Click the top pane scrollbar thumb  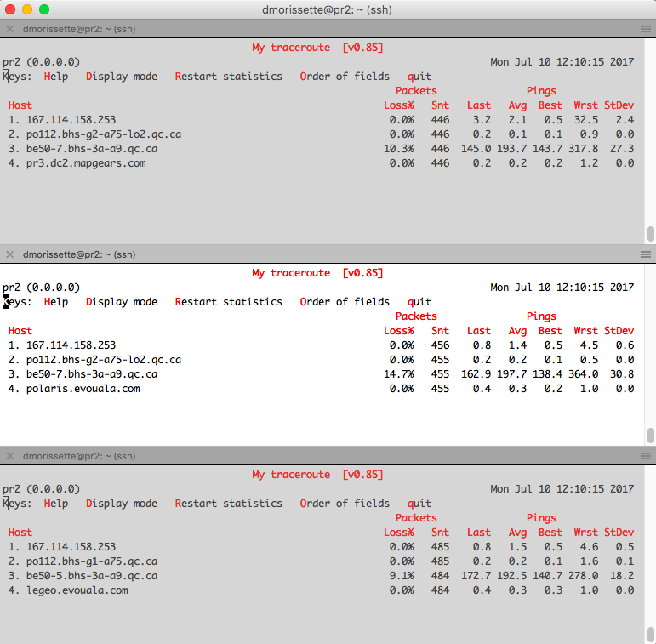coord(651,234)
